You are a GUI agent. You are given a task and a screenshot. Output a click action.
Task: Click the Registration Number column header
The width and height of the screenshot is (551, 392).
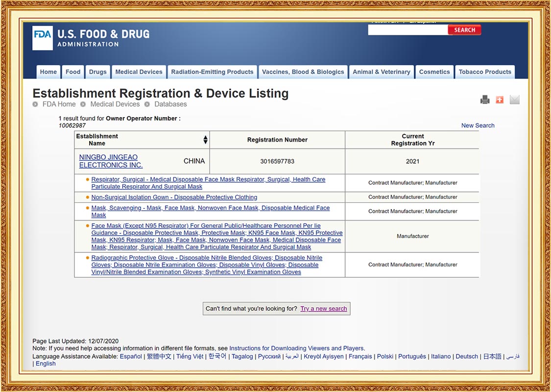pyautogui.click(x=277, y=140)
